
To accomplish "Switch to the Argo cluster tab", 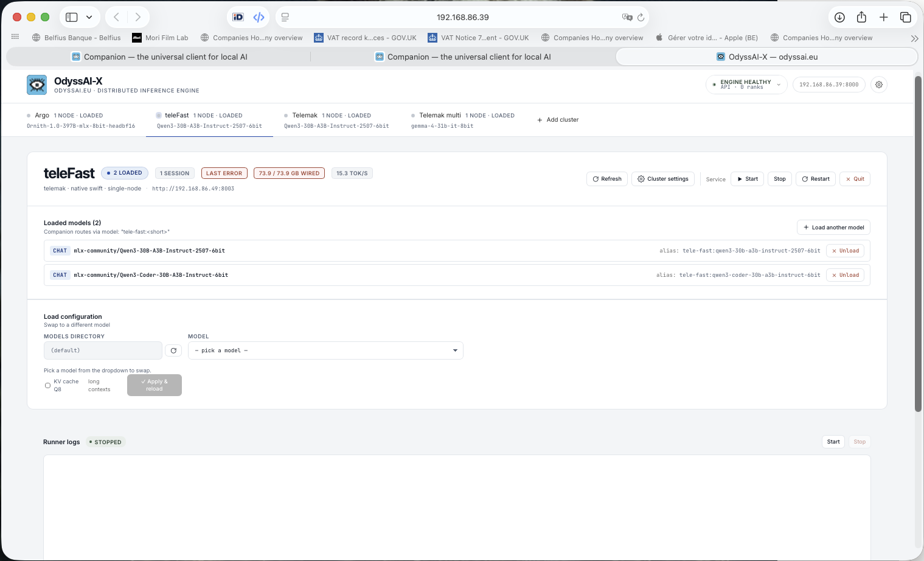I will point(81,120).
